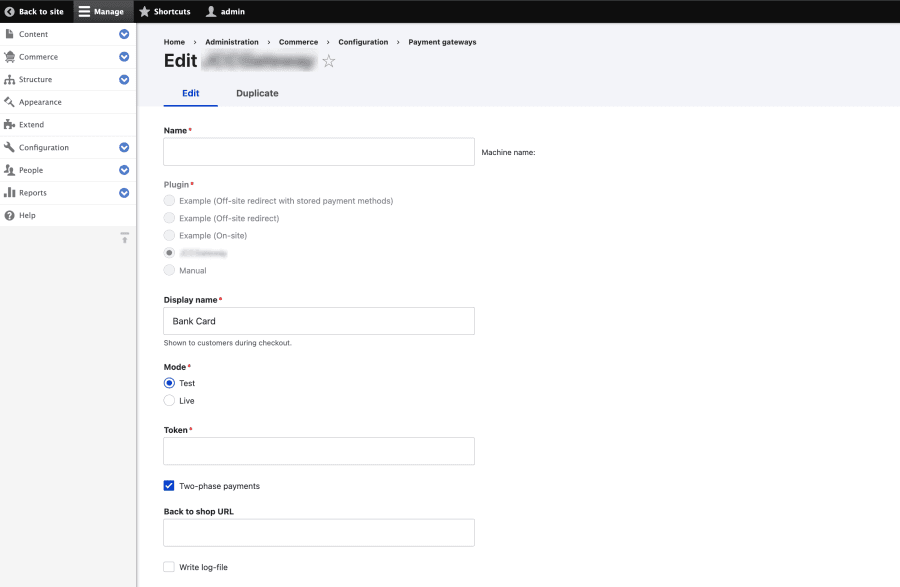The width and height of the screenshot is (900, 587).
Task: Click into the Token input field
Action: [x=319, y=451]
